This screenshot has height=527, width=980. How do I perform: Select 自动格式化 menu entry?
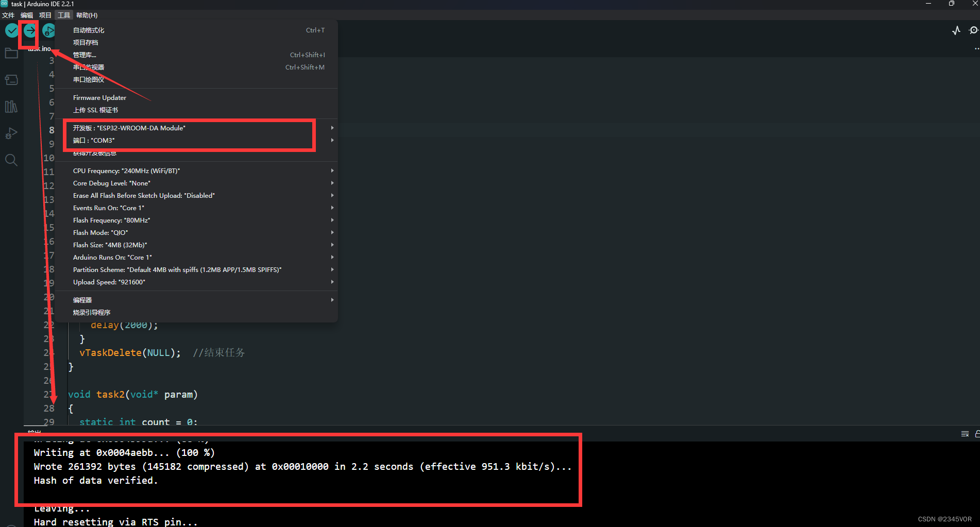click(x=196, y=30)
